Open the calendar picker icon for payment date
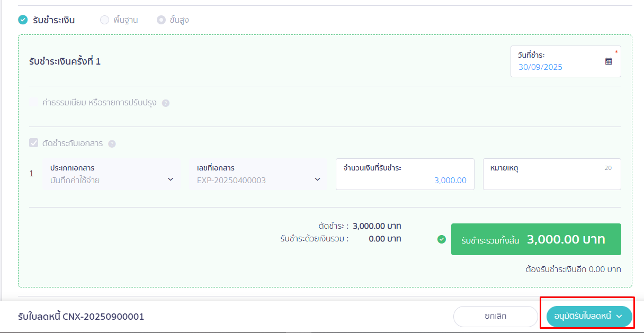Screen dimensions: 644x333 click(x=609, y=61)
